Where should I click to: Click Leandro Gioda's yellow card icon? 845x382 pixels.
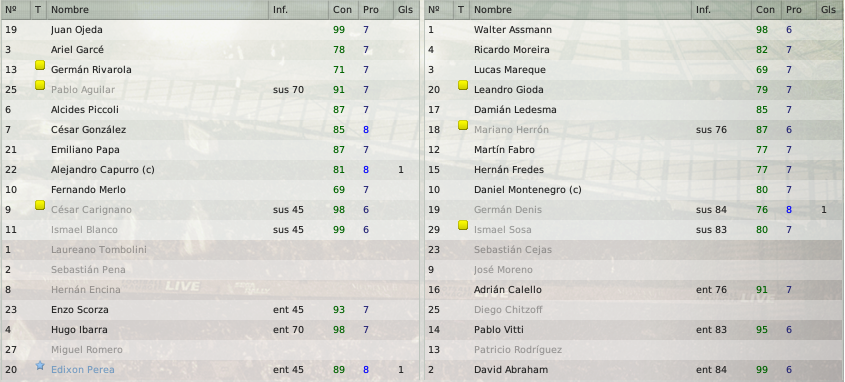462,85
